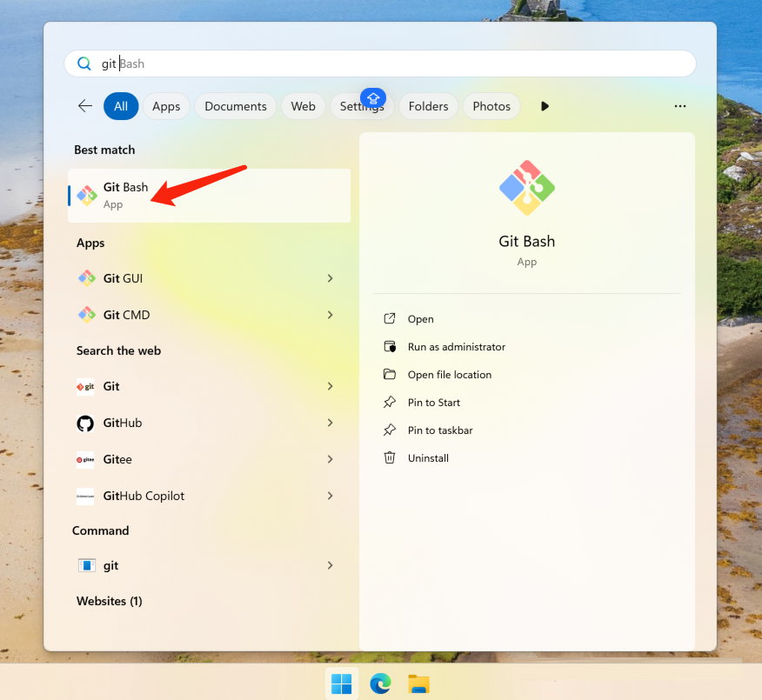Choose Pin to taskbar

(440, 430)
